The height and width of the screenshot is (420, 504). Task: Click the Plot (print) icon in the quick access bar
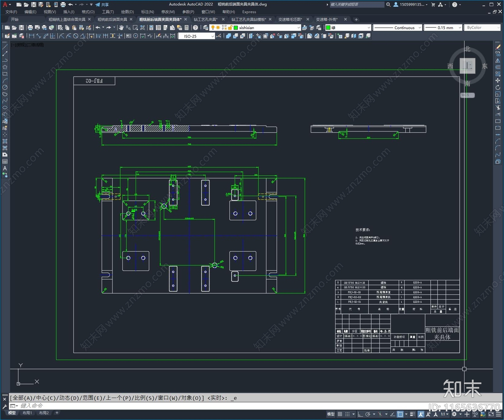(63, 4)
